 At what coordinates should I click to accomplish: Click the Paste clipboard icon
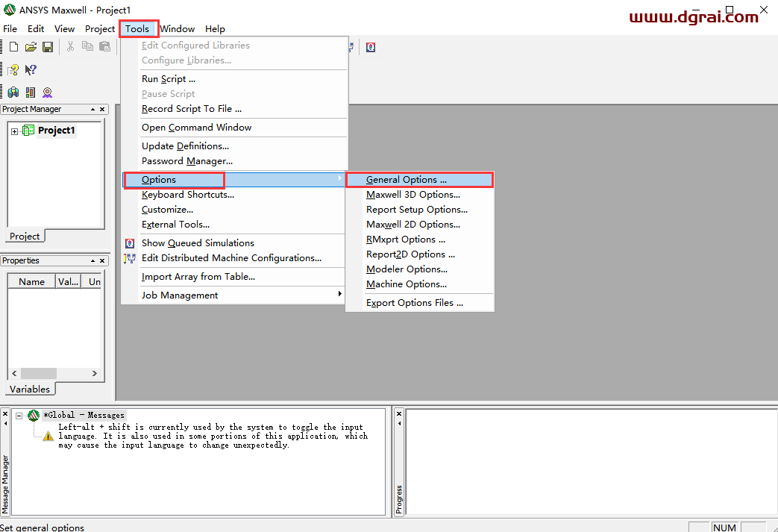tap(104, 47)
